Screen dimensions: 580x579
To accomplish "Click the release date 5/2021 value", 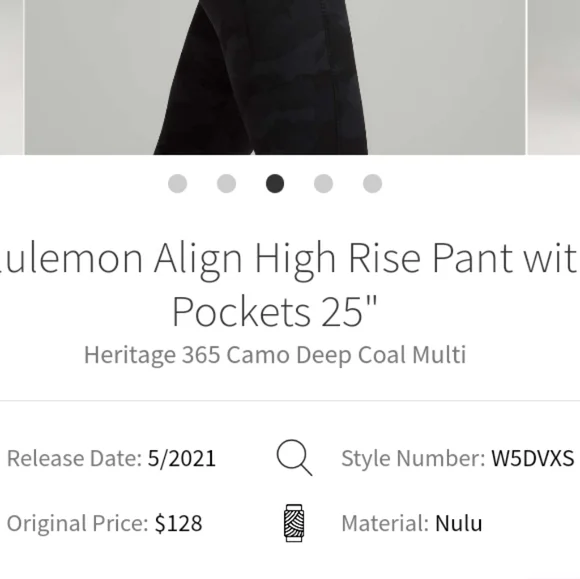I will [182, 458].
